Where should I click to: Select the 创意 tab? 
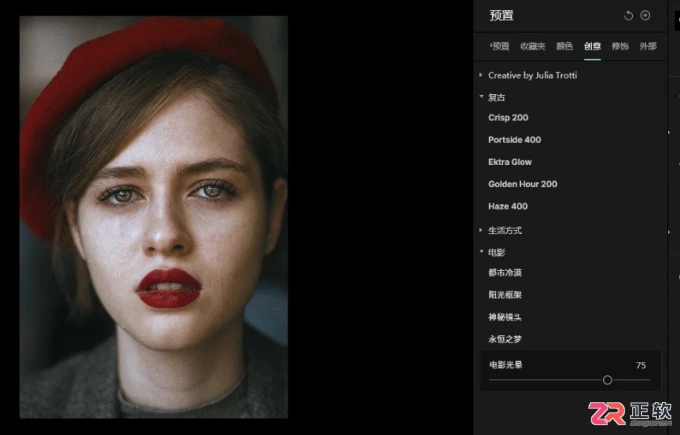[x=592, y=46]
